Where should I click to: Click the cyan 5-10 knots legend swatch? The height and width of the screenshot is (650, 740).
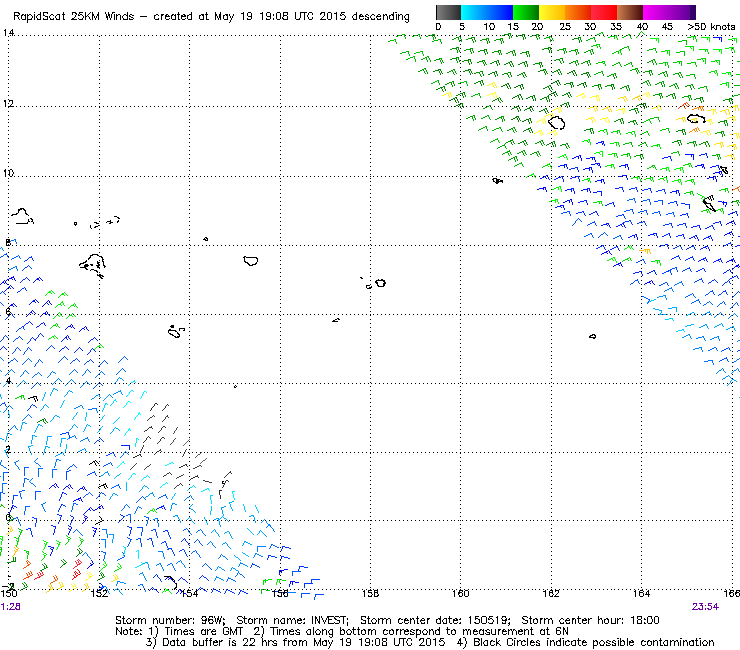pyautogui.click(x=474, y=12)
